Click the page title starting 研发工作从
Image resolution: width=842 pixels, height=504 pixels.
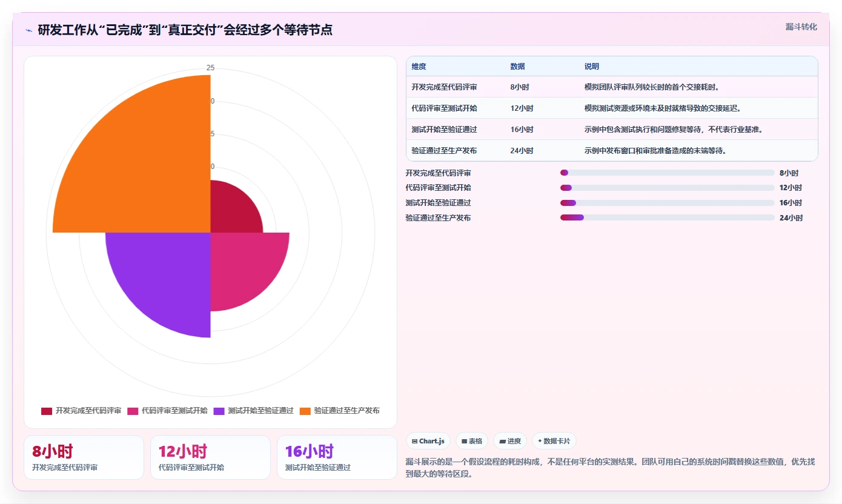click(x=185, y=30)
